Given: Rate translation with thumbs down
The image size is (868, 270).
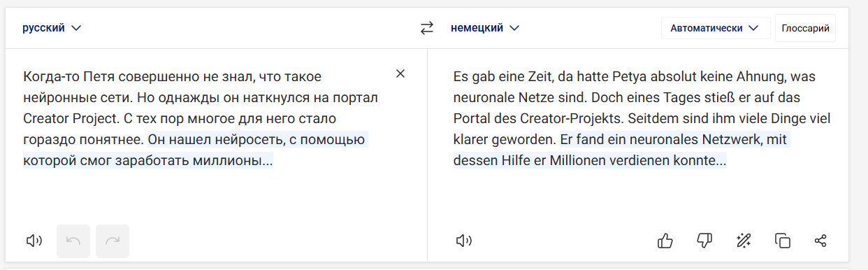Looking at the screenshot, I should pyautogui.click(x=704, y=241).
